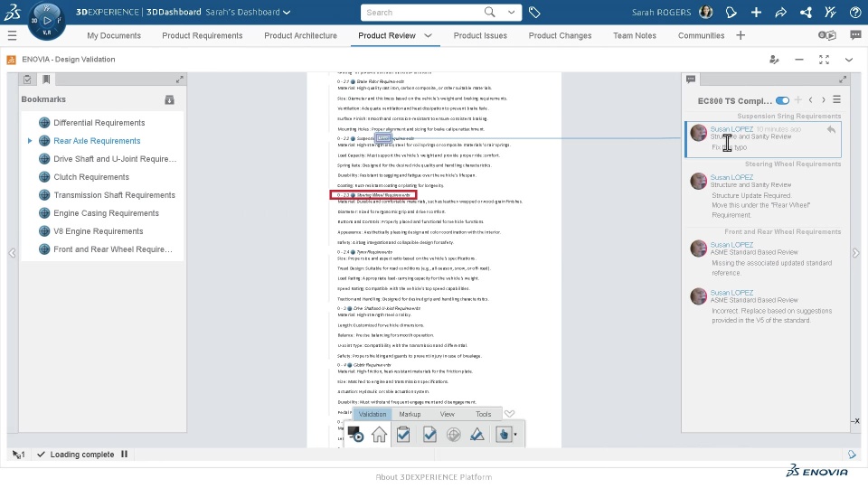Open the chat bubble icon in the tab bar

(855, 35)
